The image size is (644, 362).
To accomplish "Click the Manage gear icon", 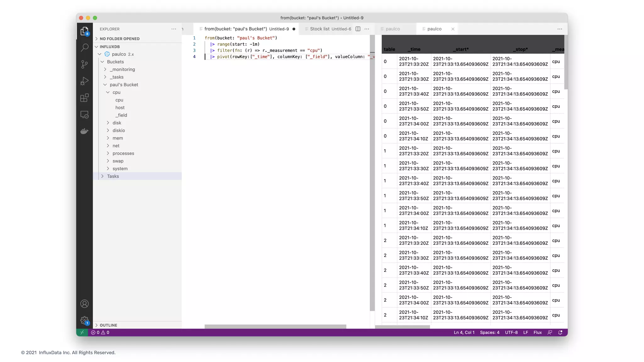I will 84,320.
